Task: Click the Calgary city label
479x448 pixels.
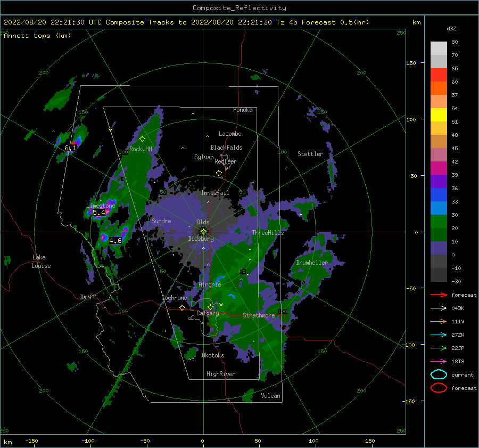Action: coord(208,313)
